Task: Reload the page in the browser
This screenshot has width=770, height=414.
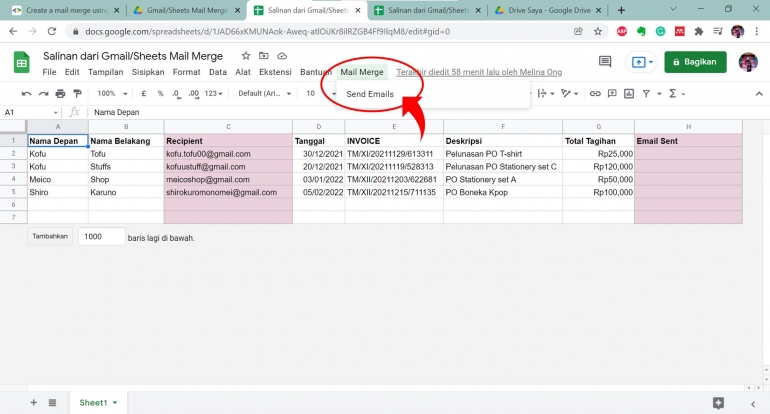Action: pyautogui.click(x=52, y=31)
